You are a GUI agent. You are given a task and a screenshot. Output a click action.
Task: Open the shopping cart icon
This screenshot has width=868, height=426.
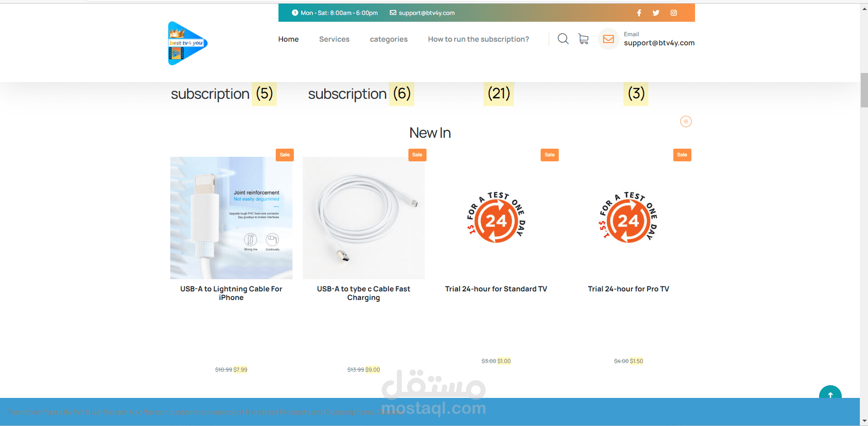point(583,39)
